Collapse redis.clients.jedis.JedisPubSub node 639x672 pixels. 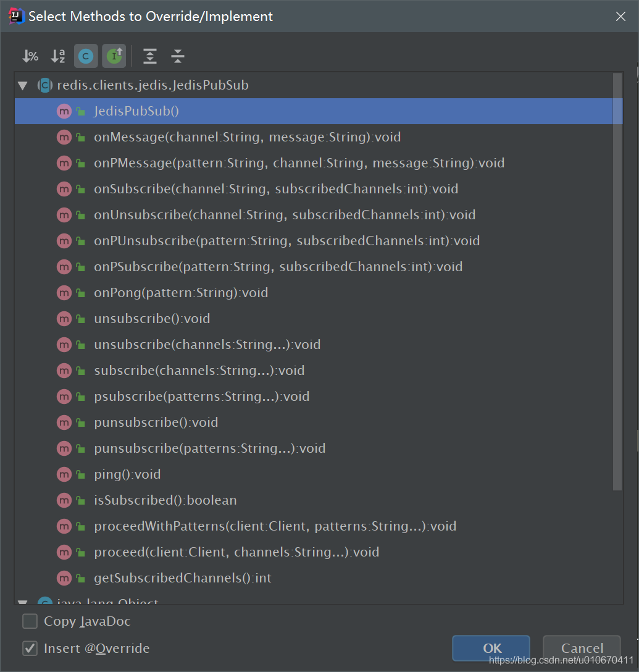(23, 86)
